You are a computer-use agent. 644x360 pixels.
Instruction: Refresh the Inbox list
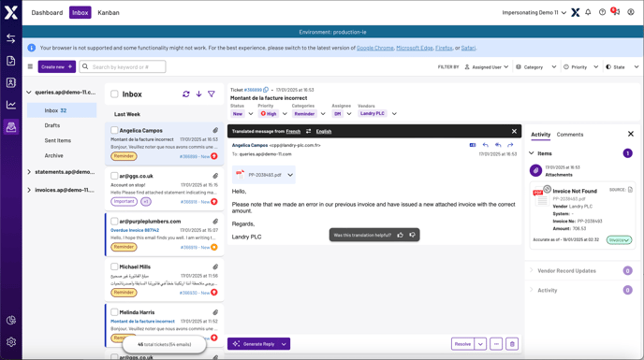[x=186, y=94]
